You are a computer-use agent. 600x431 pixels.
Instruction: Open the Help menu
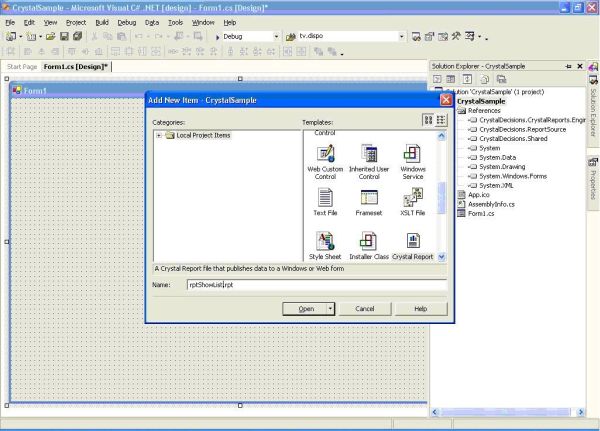[x=230, y=23]
